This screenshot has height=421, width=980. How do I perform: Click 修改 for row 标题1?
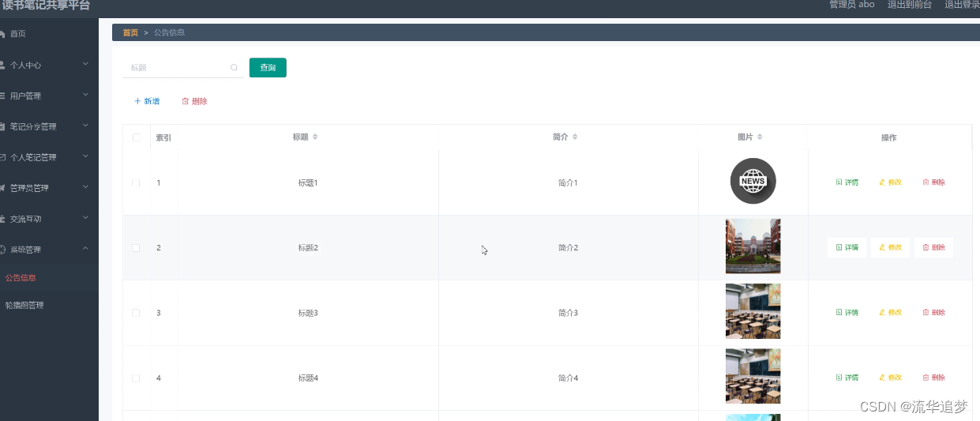(890, 182)
